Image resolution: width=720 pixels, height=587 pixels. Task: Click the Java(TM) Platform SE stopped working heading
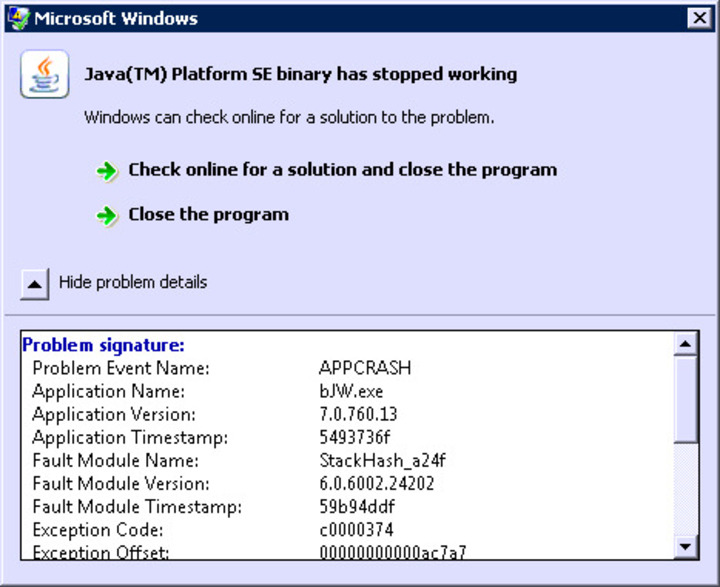(301, 74)
